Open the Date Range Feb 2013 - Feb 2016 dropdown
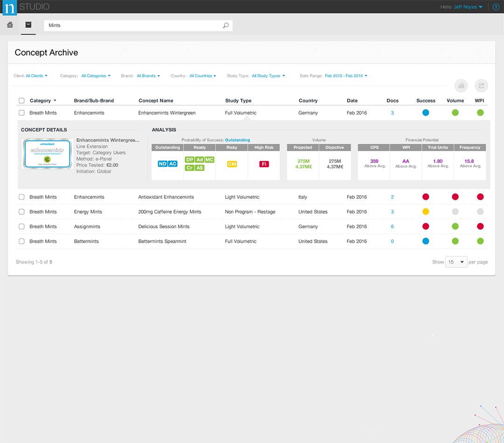 (346, 76)
